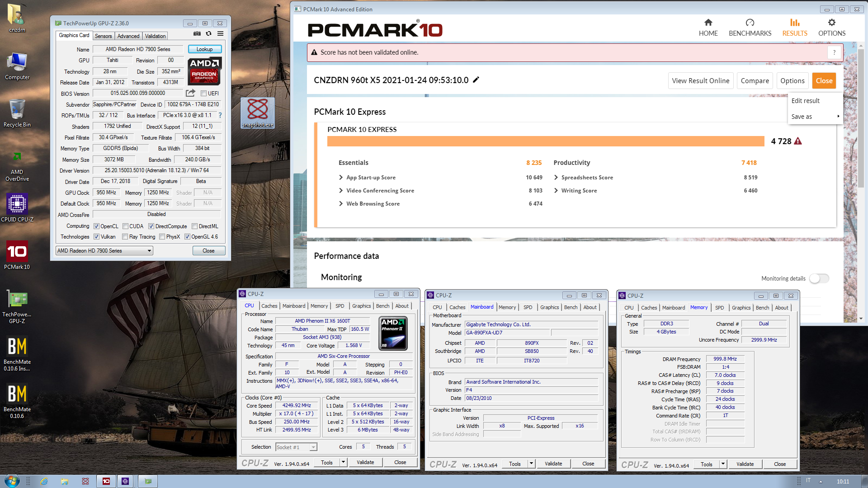The image size is (868, 488).
Task: Enable the Monitoring details switch
Action: tap(819, 278)
